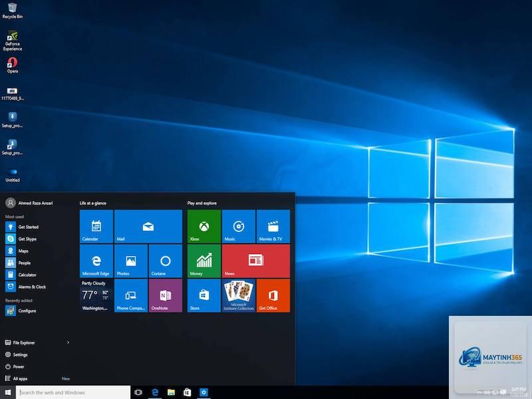Open the News tile
532x399 pixels.
tap(256, 261)
